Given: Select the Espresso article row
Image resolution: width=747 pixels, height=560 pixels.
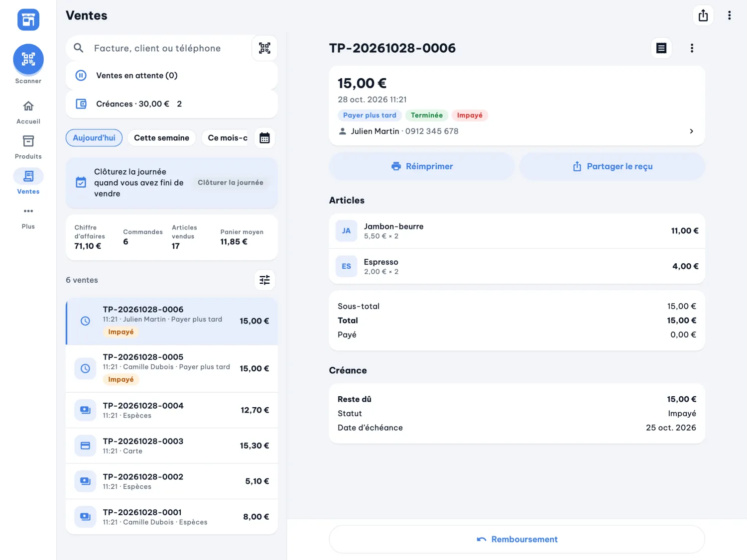Looking at the screenshot, I should click(x=517, y=266).
